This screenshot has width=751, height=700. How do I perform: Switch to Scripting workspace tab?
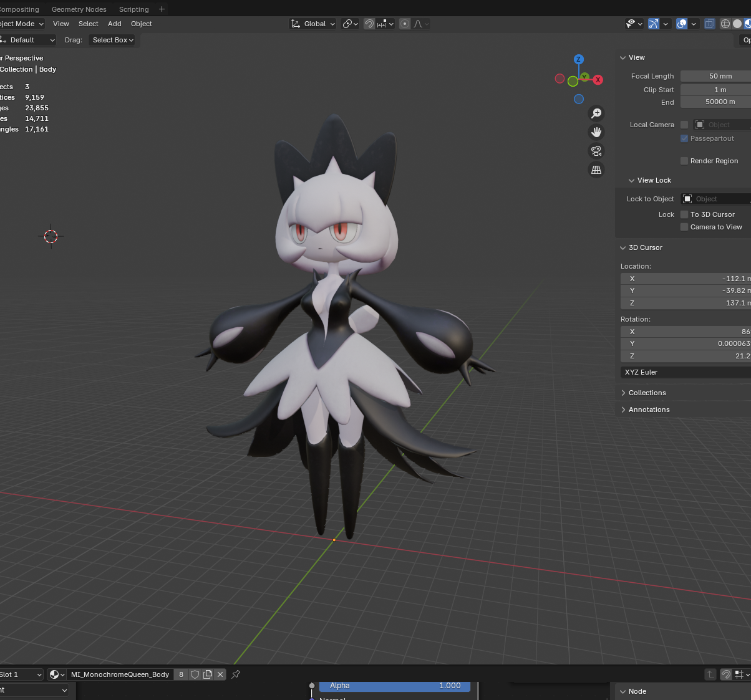[134, 9]
